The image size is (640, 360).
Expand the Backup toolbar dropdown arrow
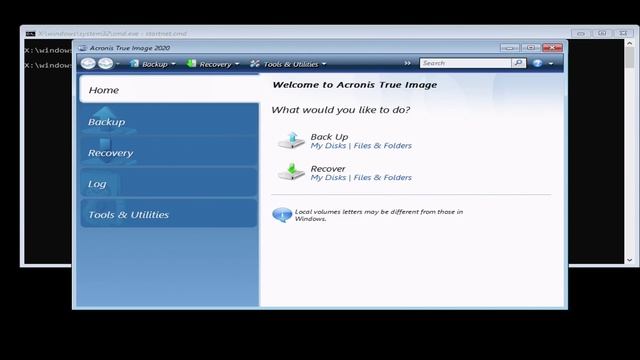pos(173,64)
